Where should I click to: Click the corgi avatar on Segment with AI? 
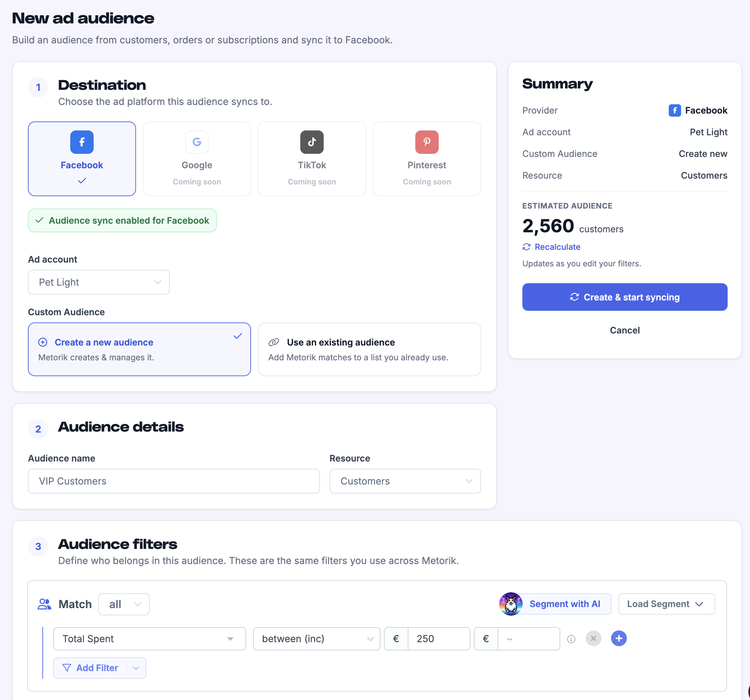click(511, 604)
